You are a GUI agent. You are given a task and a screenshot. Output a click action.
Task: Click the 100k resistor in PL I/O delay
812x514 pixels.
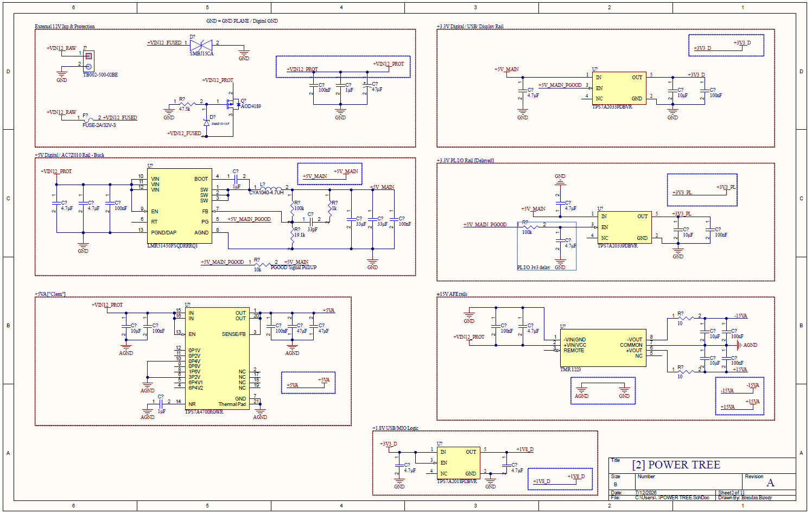tap(532, 227)
